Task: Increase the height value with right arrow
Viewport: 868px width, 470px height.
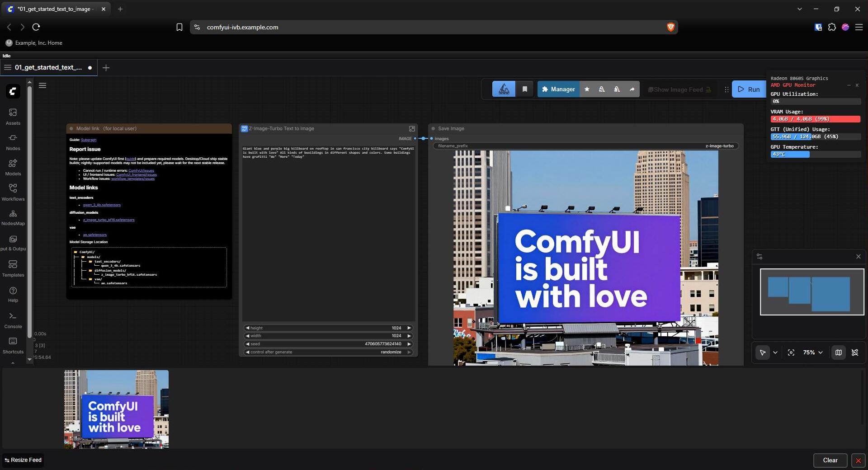Action: point(409,328)
